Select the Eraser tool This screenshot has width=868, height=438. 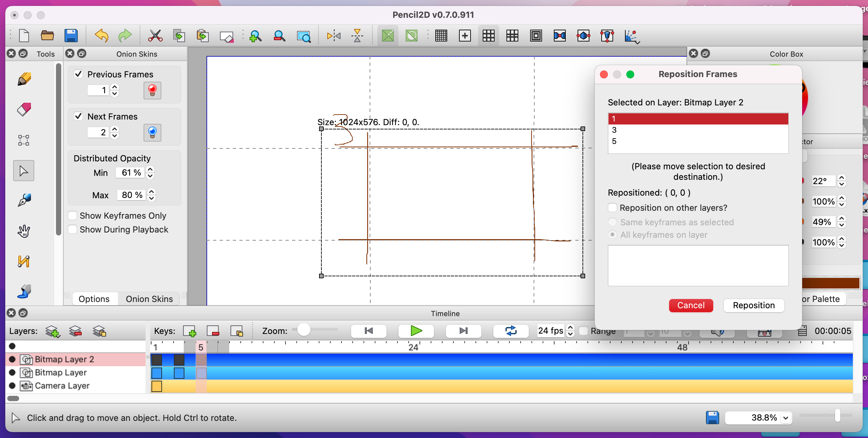[24, 110]
